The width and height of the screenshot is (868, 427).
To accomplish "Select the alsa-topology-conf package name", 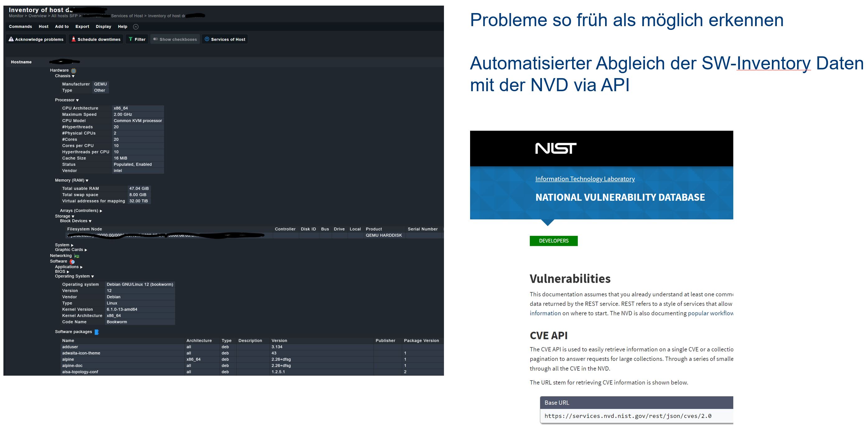I will 80,372.
